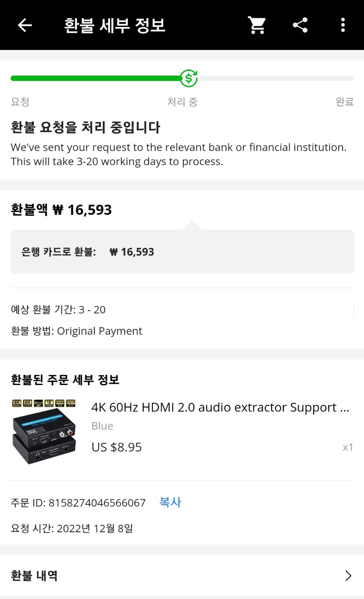Tap 환불 방법: Original Payment line
Viewport: 364px width, 599px height.
point(76,331)
